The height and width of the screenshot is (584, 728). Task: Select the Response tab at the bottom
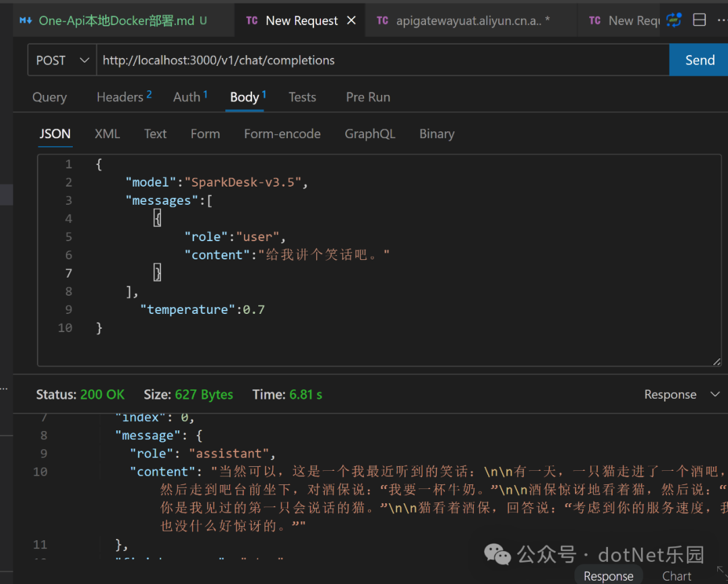(x=608, y=576)
